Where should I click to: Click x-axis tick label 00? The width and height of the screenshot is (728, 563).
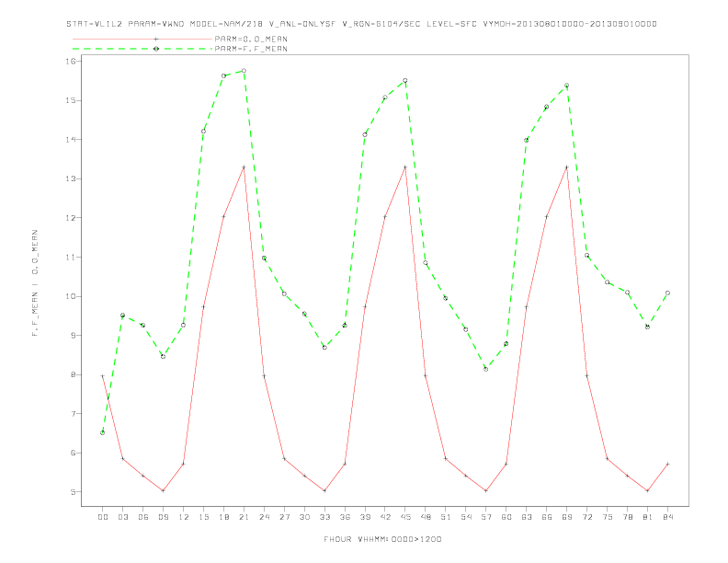[103, 517]
